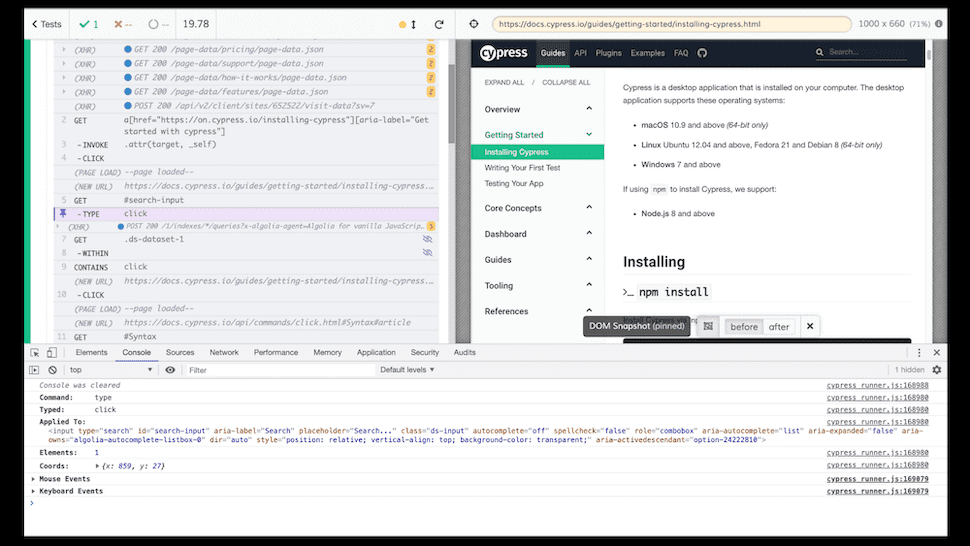Click COLLAPSE ALL in the sidebar

[x=566, y=82]
